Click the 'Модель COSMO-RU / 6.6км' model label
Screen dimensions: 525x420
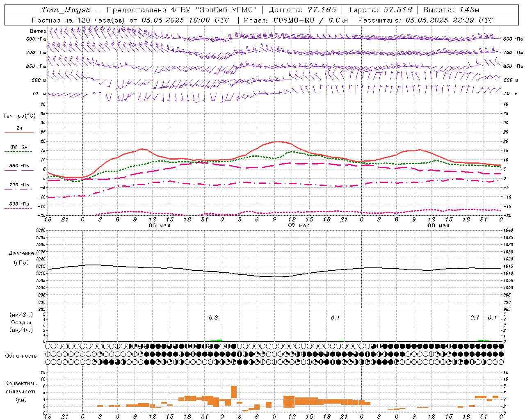(x=296, y=20)
